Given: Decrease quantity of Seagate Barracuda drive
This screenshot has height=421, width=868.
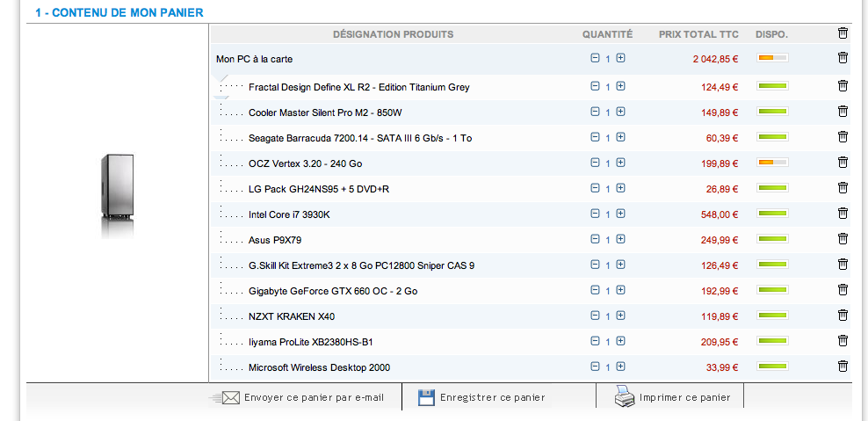Looking at the screenshot, I should click(x=595, y=137).
